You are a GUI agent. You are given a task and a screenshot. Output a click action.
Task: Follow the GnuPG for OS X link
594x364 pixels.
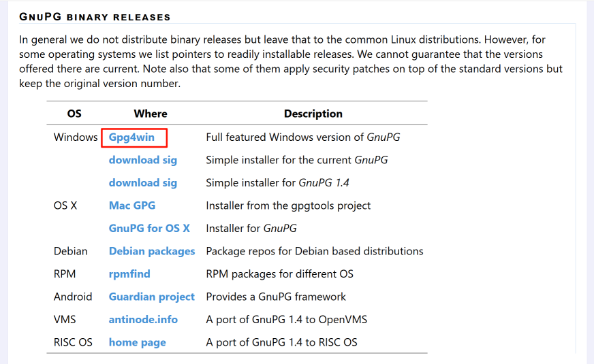(x=149, y=229)
